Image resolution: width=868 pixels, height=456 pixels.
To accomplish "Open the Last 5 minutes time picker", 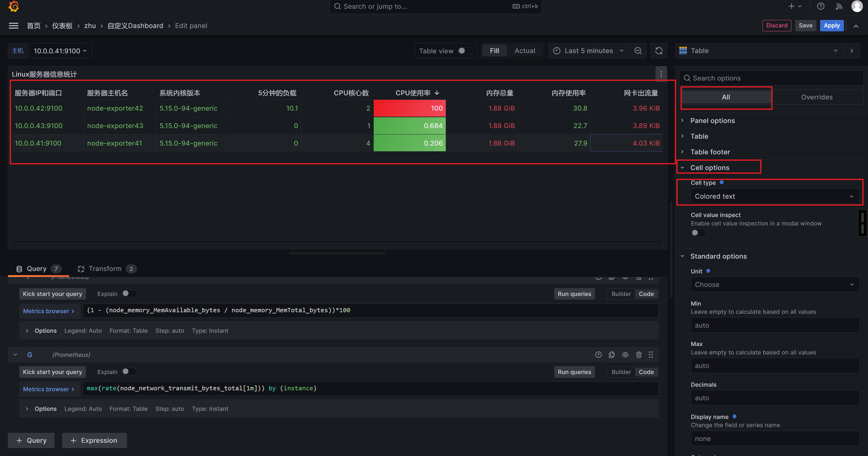I will [589, 51].
